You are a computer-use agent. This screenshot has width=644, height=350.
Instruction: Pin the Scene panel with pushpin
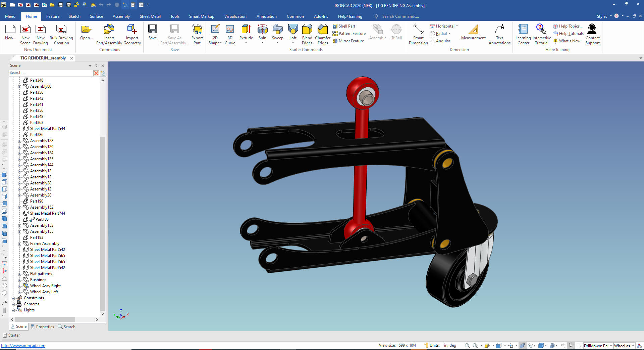coord(96,65)
